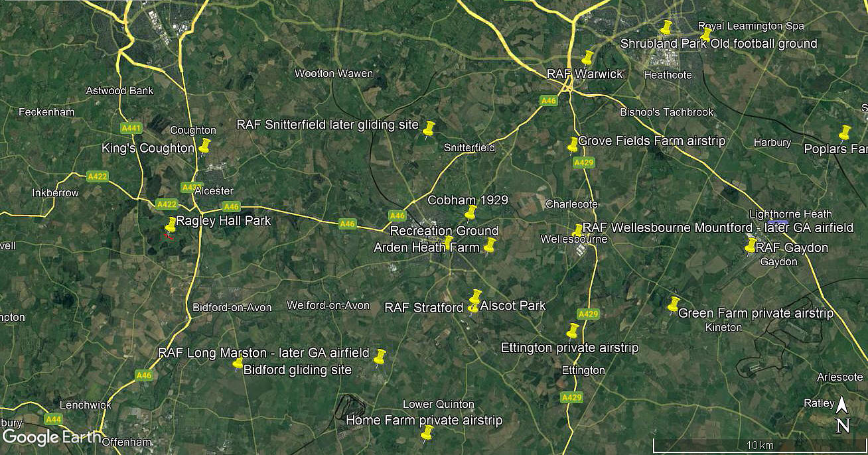Click the RAF Snitterfield gliding site pushpin
The image size is (868, 455).
pyautogui.click(x=429, y=129)
